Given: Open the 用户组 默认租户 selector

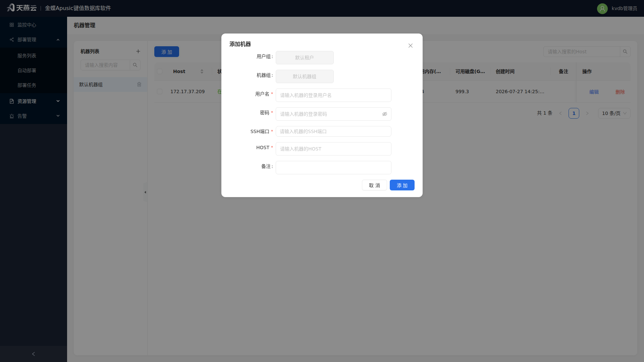Looking at the screenshot, I should click(305, 58).
